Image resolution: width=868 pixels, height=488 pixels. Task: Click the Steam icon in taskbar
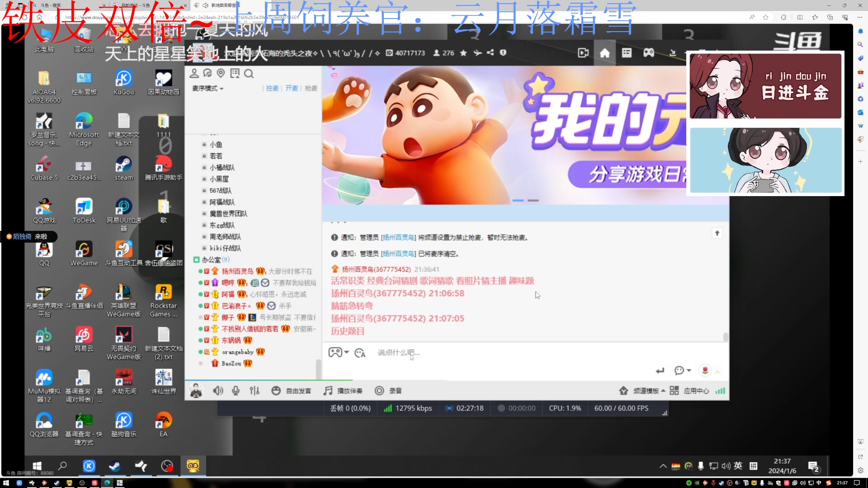114,466
